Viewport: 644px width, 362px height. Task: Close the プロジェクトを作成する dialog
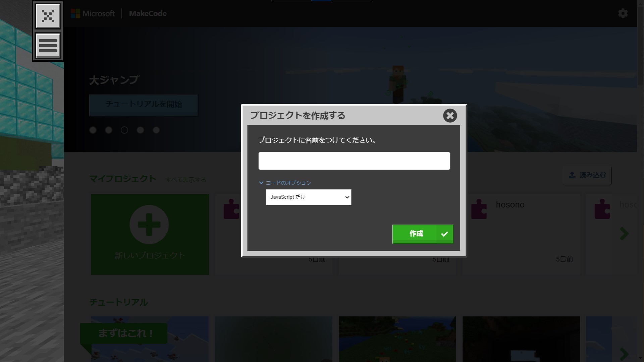450,116
